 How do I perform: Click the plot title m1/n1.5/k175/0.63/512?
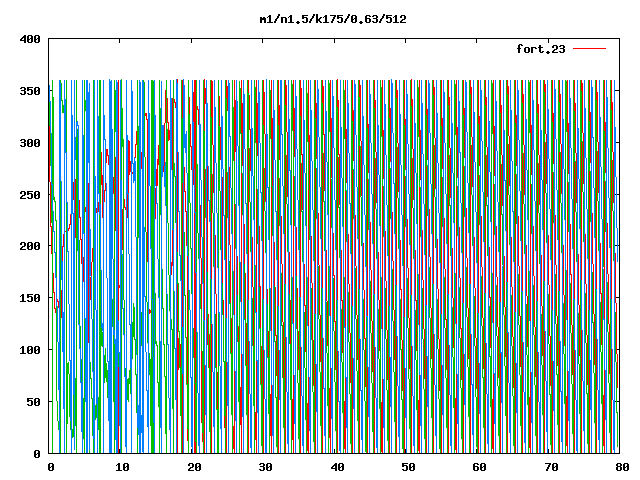point(333,19)
